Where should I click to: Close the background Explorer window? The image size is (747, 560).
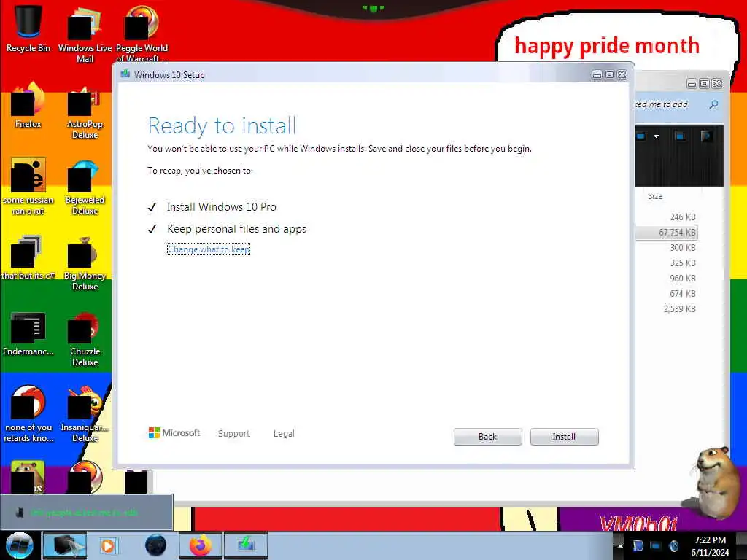pos(716,84)
